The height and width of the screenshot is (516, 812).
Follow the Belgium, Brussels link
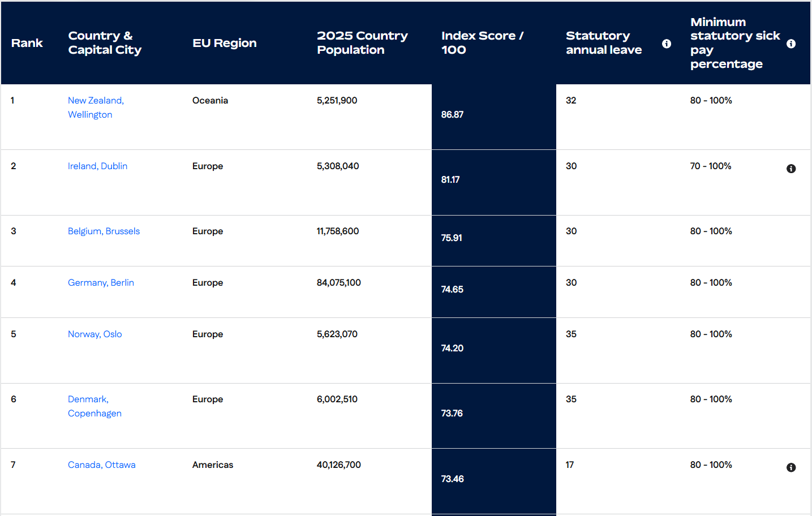[x=104, y=231]
